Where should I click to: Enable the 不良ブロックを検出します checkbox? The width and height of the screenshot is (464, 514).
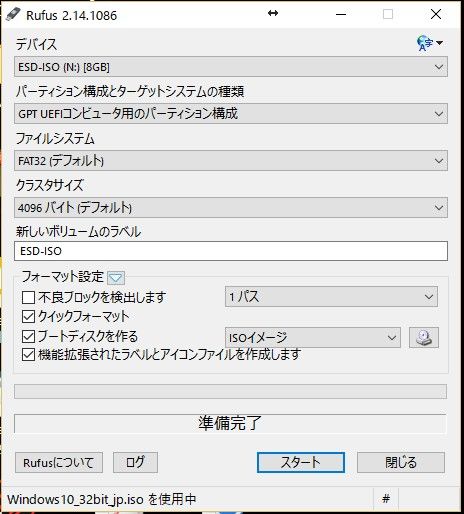point(28,297)
